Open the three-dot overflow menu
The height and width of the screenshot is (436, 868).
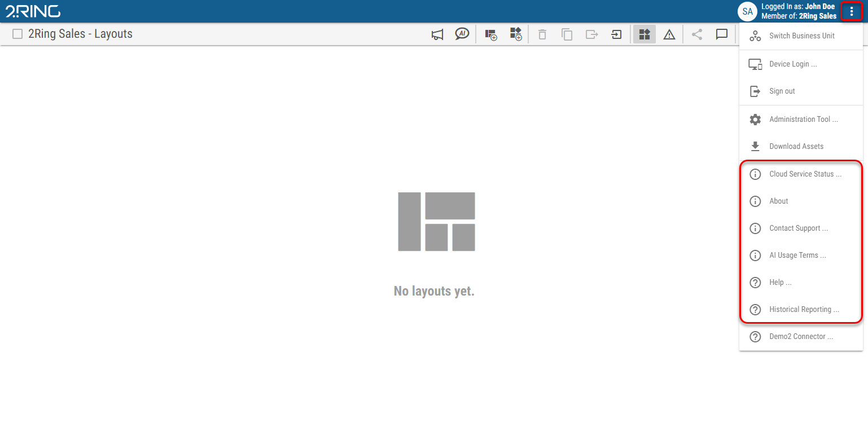[x=851, y=11]
